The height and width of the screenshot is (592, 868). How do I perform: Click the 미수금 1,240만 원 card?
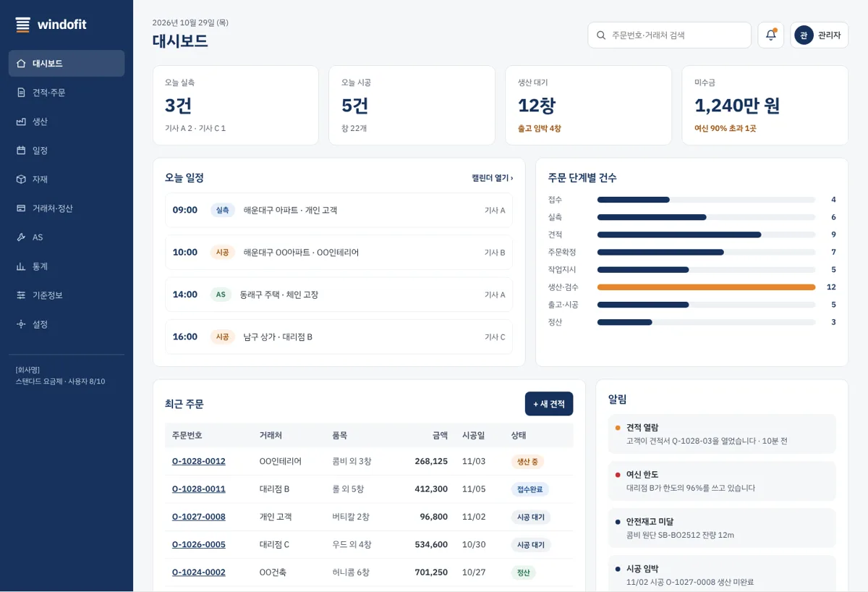point(765,106)
